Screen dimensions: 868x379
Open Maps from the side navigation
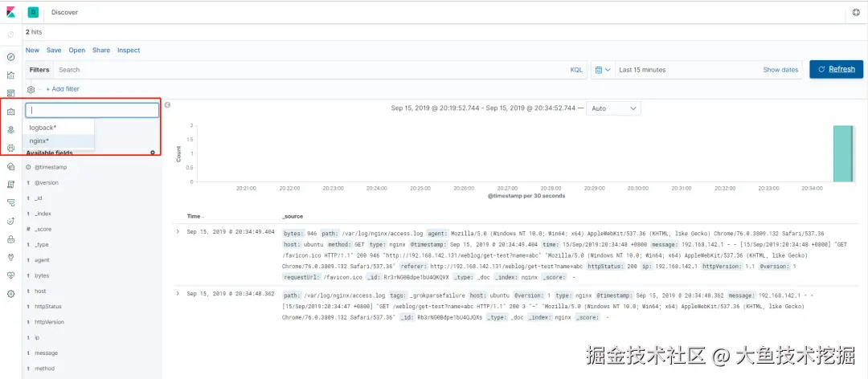[11, 129]
